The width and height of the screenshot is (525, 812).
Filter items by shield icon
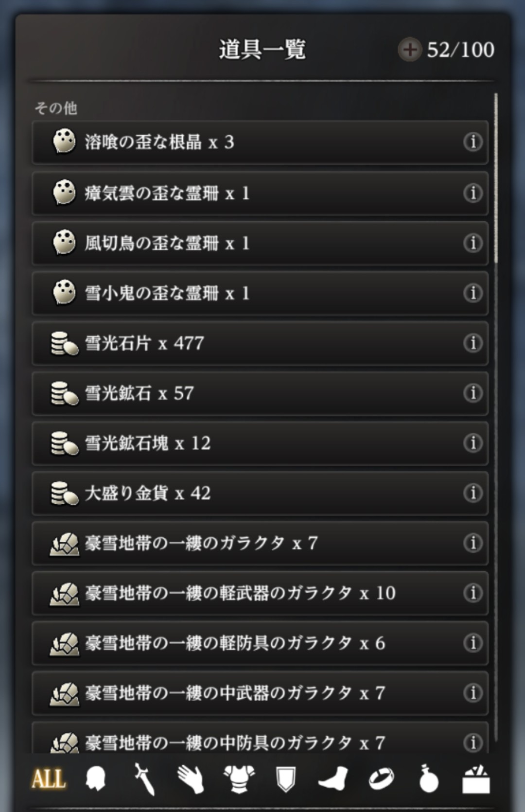point(286,779)
